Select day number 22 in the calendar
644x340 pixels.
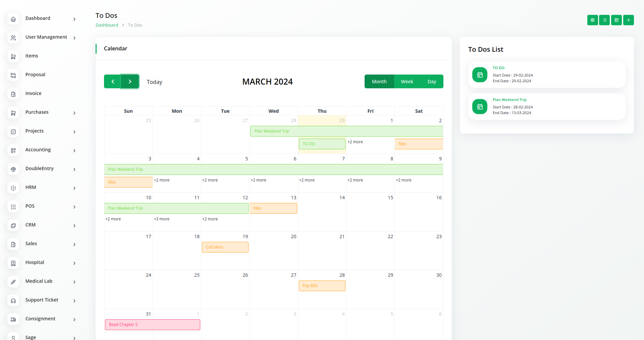click(x=390, y=236)
